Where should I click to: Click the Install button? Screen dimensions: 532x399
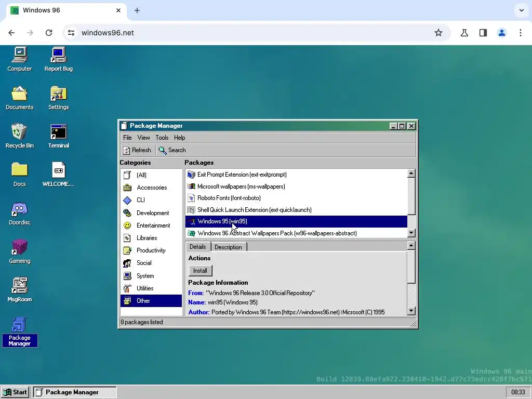coord(200,271)
